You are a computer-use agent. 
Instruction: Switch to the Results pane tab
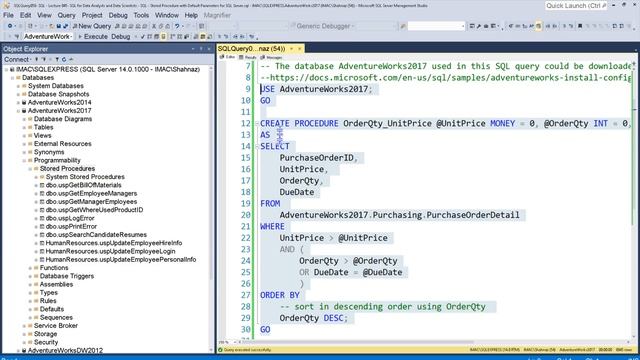click(248, 58)
